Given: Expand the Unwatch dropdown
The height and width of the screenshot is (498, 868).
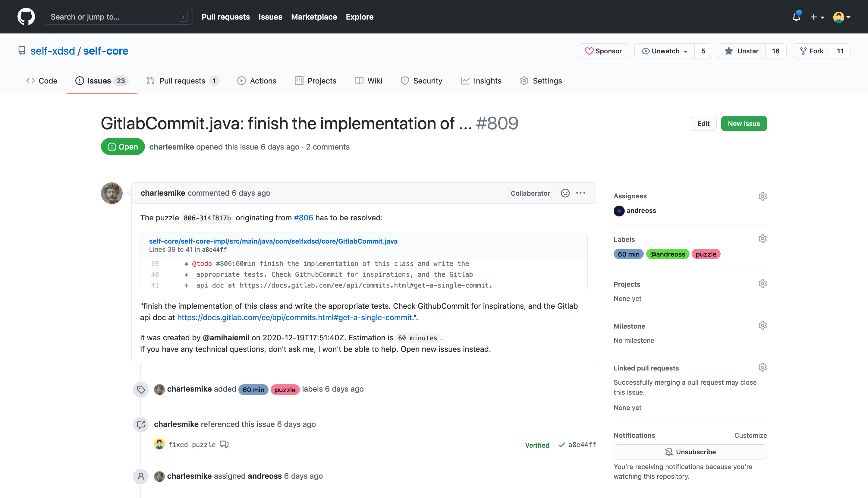Looking at the screenshot, I should click(665, 51).
